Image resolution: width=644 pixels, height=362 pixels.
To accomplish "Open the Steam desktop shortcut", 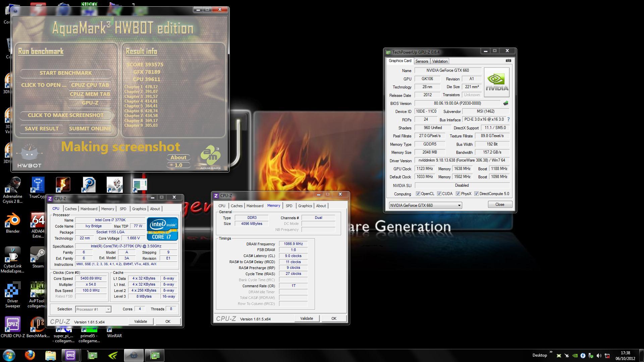I will point(38,257).
